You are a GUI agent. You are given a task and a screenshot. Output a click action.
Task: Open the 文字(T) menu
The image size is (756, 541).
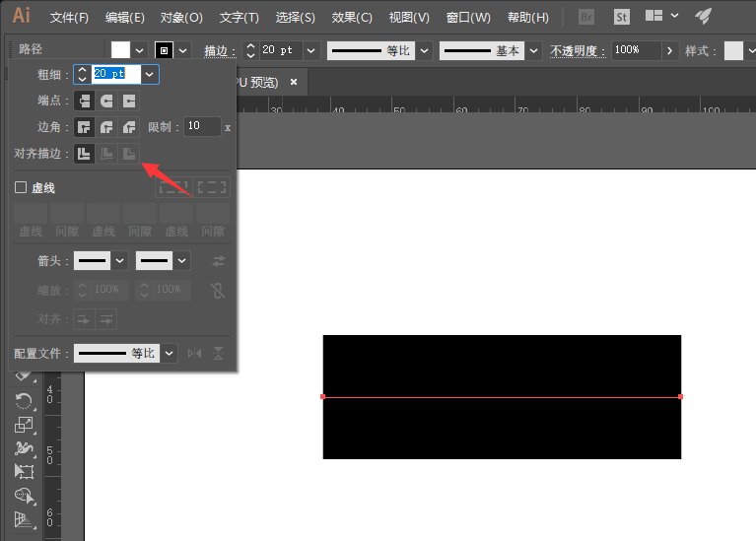(240, 18)
